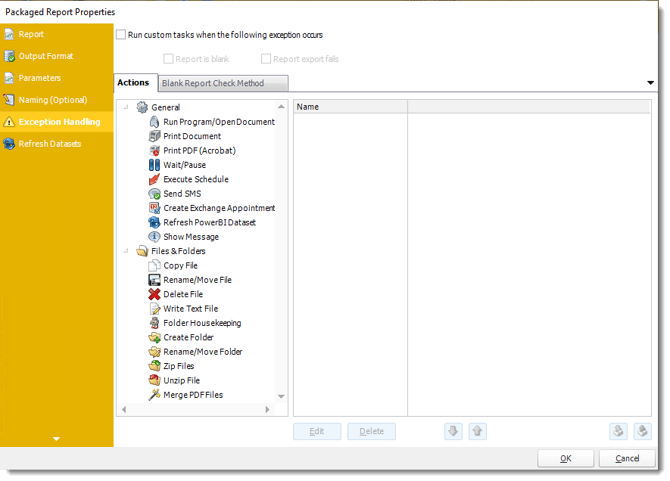This screenshot has width=670, height=481.
Task: Click the red Delete File icon
Action: (154, 294)
